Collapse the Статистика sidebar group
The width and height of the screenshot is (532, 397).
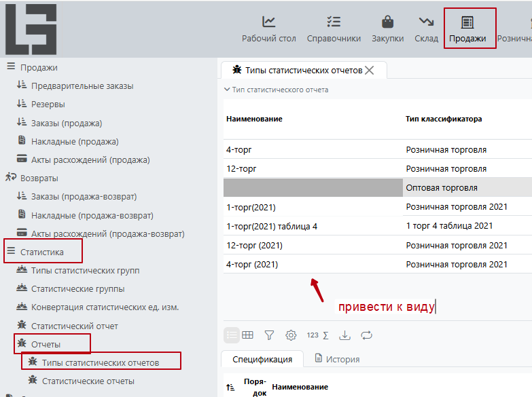[x=11, y=252]
